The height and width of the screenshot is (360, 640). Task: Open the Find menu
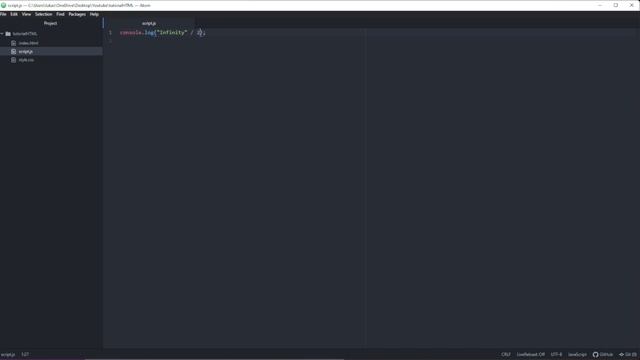tap(60, 14)
